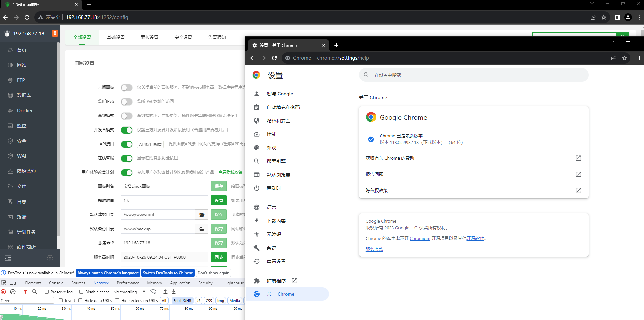644x320 pixels.
Task: Activate the DevTools inspect element picker
Action: coord(4,283)
